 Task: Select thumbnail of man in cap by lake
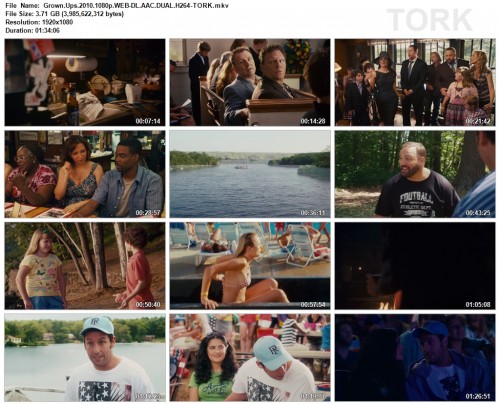coord(85,358)
